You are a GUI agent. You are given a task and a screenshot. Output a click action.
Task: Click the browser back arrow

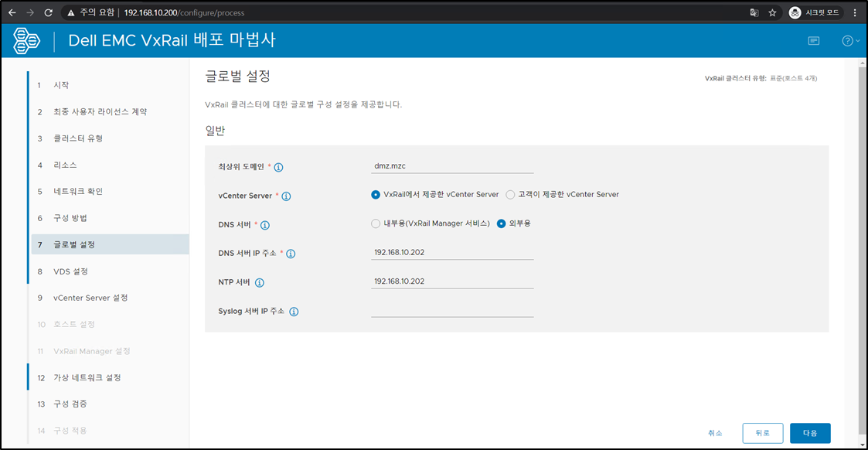[12, 12]
